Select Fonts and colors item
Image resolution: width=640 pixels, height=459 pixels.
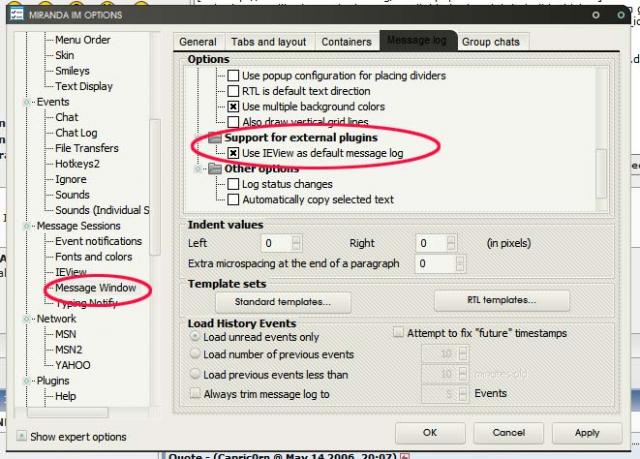93,257
